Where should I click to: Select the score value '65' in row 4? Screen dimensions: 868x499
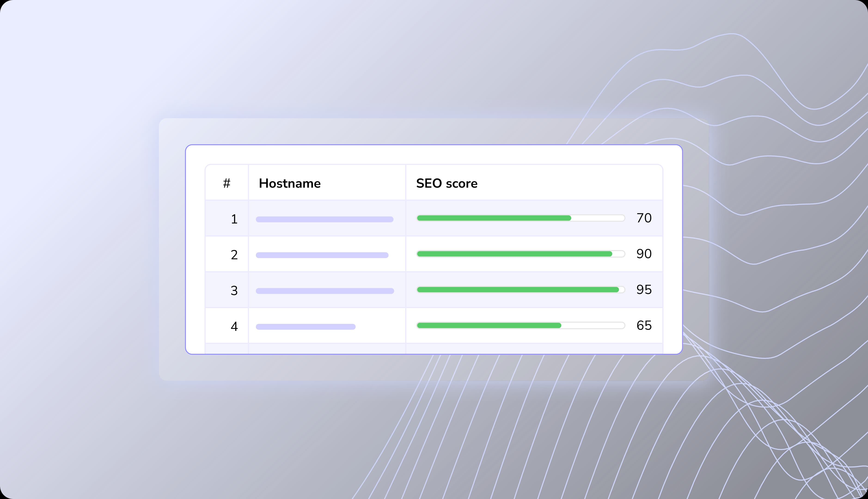(x=644, y=326)
